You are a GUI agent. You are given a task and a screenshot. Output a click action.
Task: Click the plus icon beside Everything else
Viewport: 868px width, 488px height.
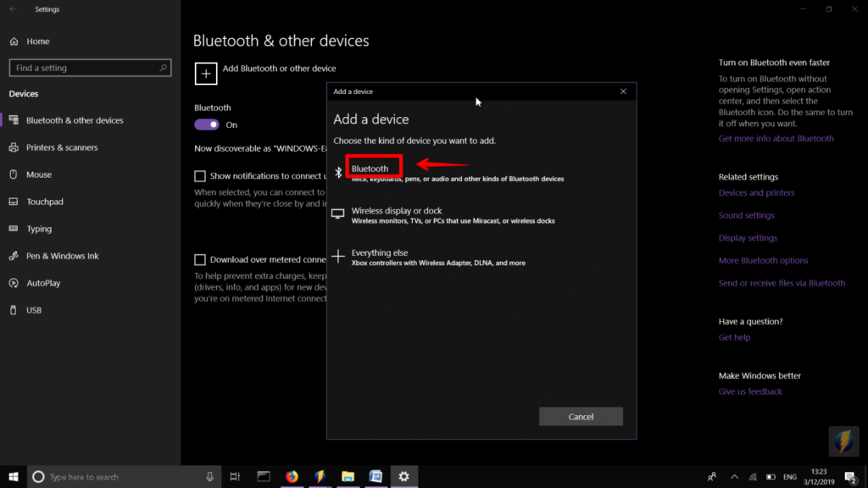click(x=337, y=256)
